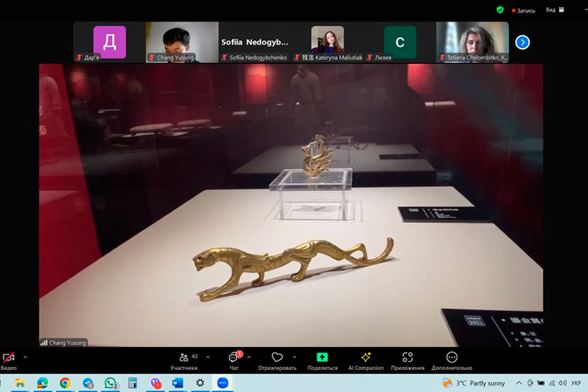The height and width of the screenshot is (392, 588).
Task: Start screen sharing with the green Share button
Action: click(x=322, y=358)
